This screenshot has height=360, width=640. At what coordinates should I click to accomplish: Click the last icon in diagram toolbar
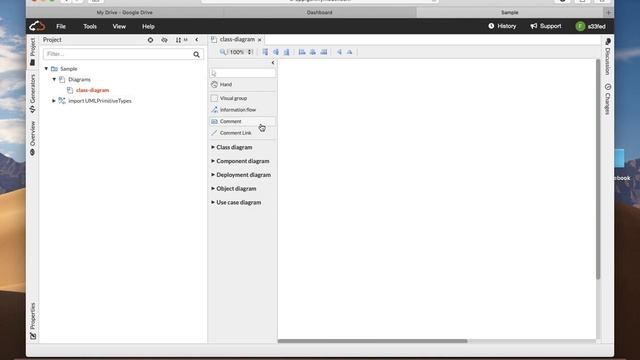pos(350,52)
